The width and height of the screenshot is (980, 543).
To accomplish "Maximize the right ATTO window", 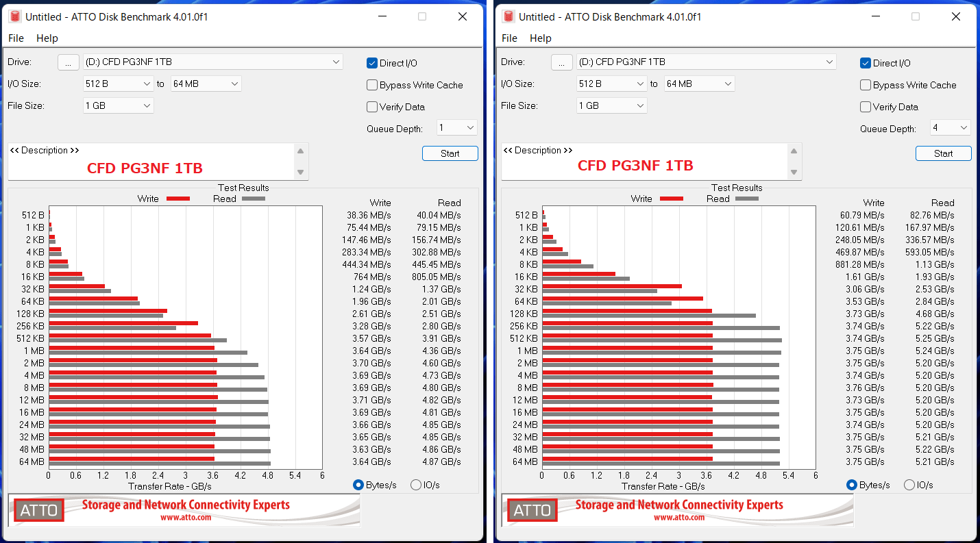I will 916,16.
